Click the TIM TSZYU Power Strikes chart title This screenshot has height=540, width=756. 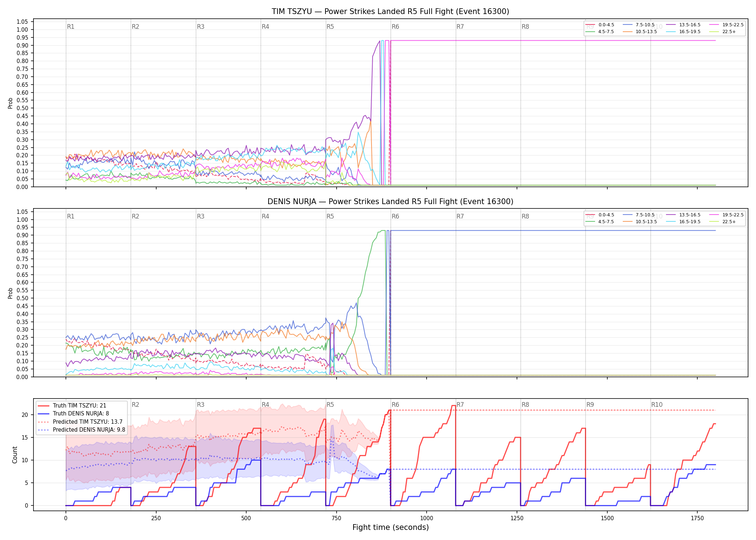390,12
